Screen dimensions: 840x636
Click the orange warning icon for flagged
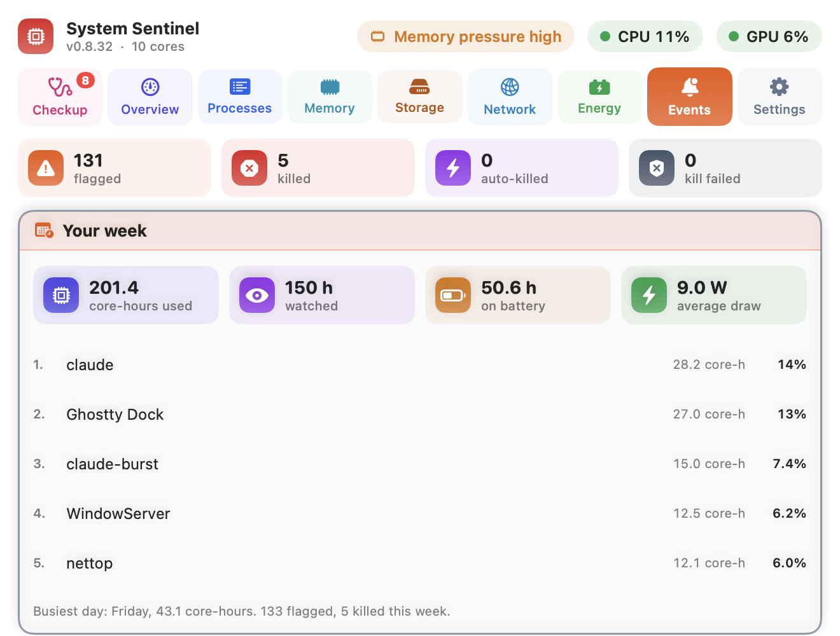(46, 168)
